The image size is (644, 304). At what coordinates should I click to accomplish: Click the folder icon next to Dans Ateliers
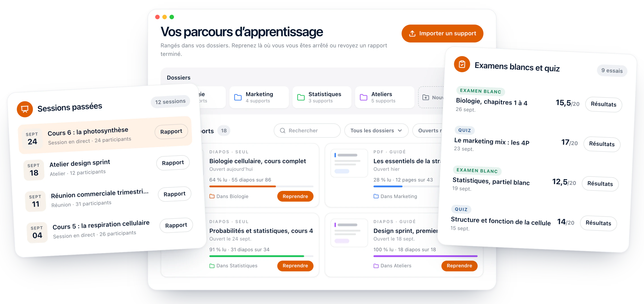(376, 266)
